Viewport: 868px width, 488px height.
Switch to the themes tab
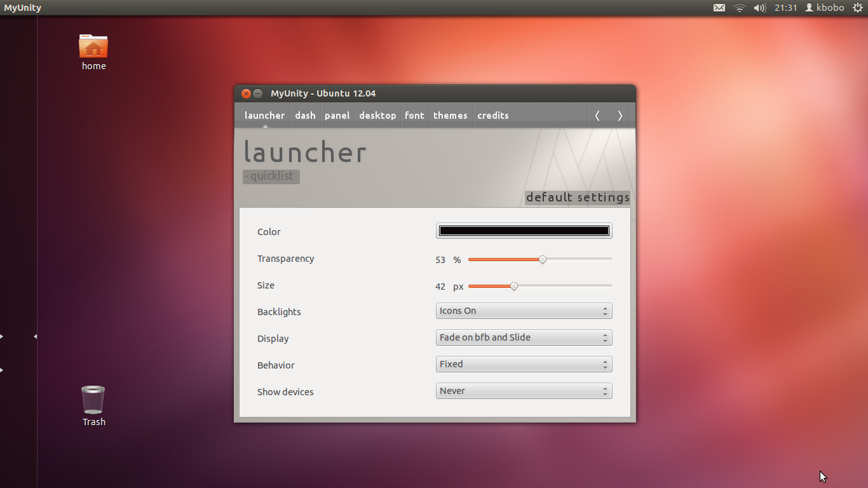tap(451, 116)
